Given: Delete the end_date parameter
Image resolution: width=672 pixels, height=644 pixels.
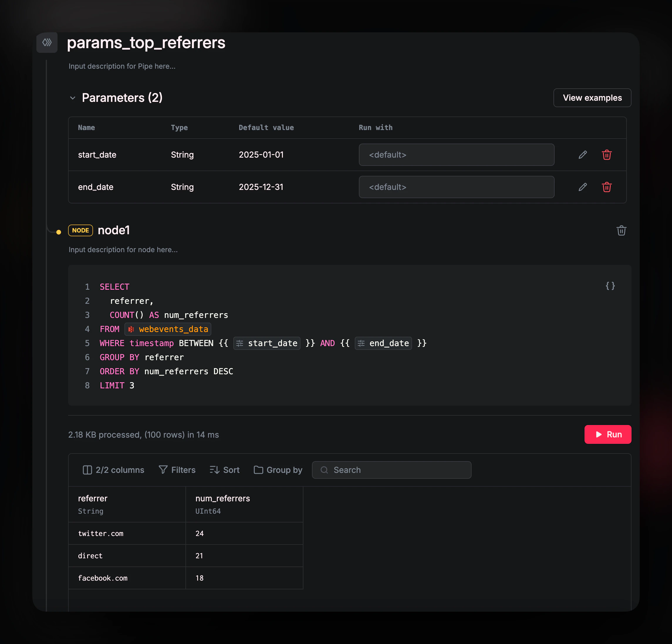Looking at the screenshot, I should click(x=607, y=187).
